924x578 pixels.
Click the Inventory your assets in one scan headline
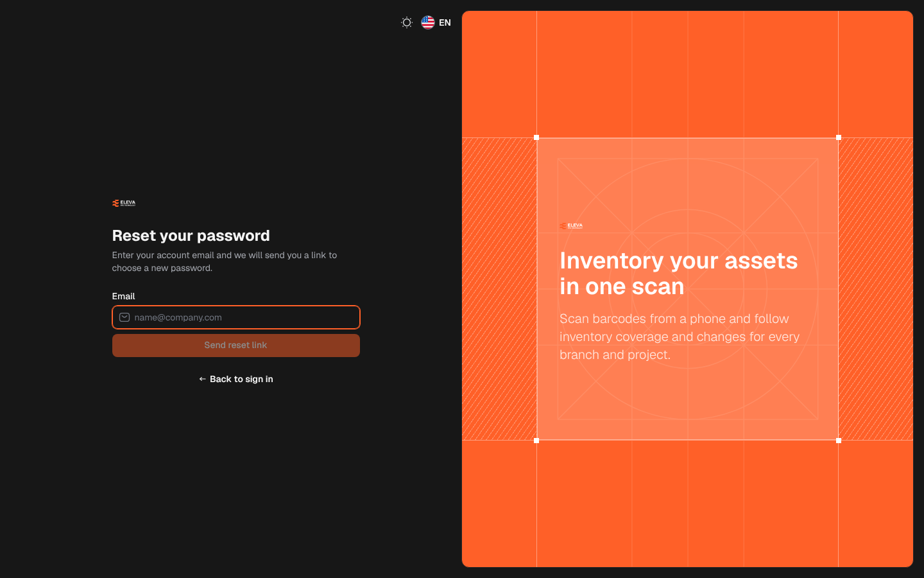(679, 274)
